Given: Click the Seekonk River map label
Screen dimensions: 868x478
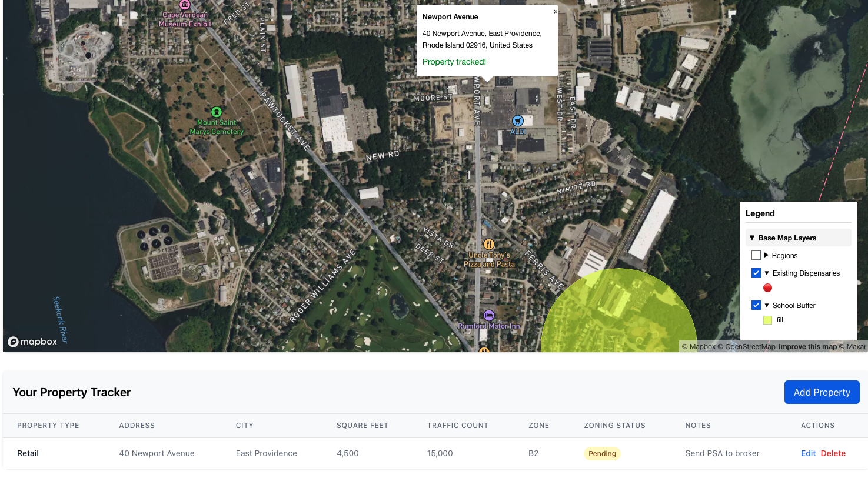Looking at the screenshot, I should [60, 320].
